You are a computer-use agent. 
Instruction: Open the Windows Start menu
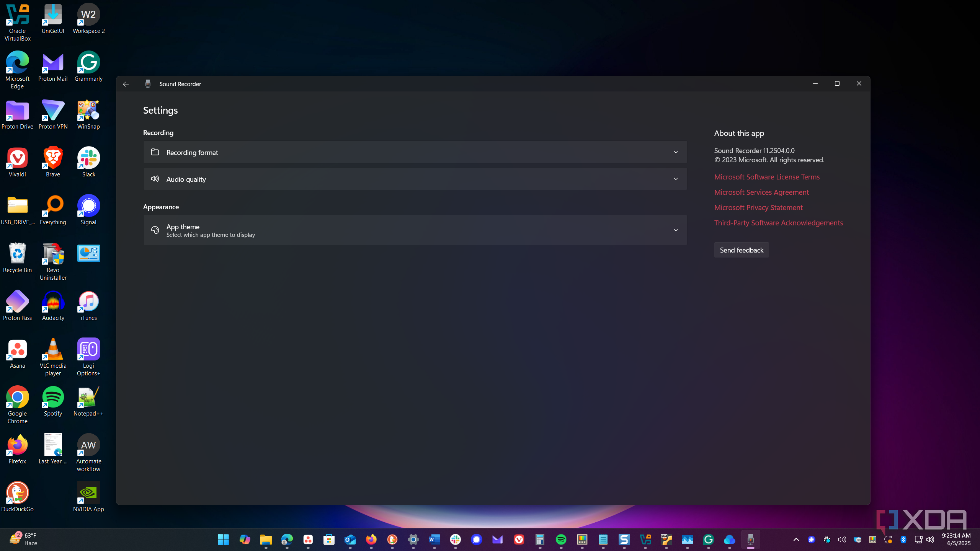click(223, 540)
